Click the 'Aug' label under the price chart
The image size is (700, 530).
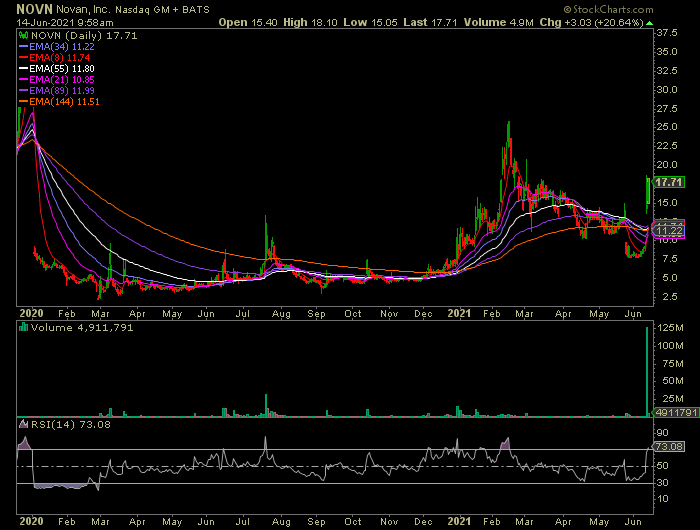tap(281, 314)
